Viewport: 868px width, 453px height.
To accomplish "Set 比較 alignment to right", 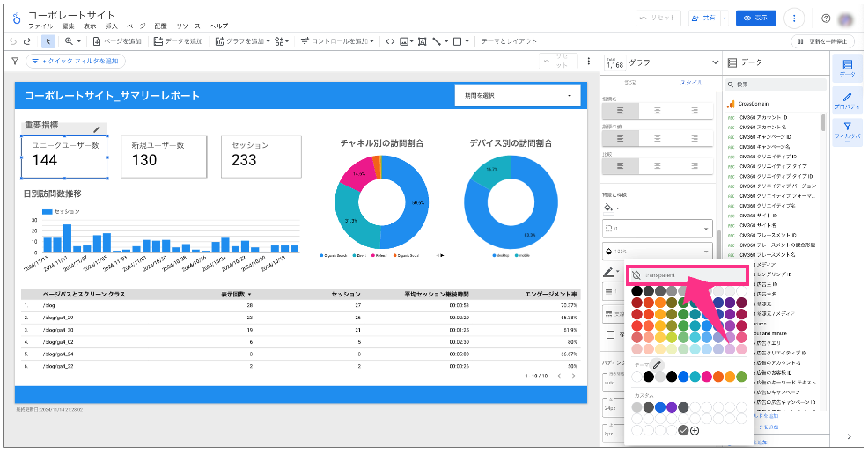I will click(x=695, y=166).
